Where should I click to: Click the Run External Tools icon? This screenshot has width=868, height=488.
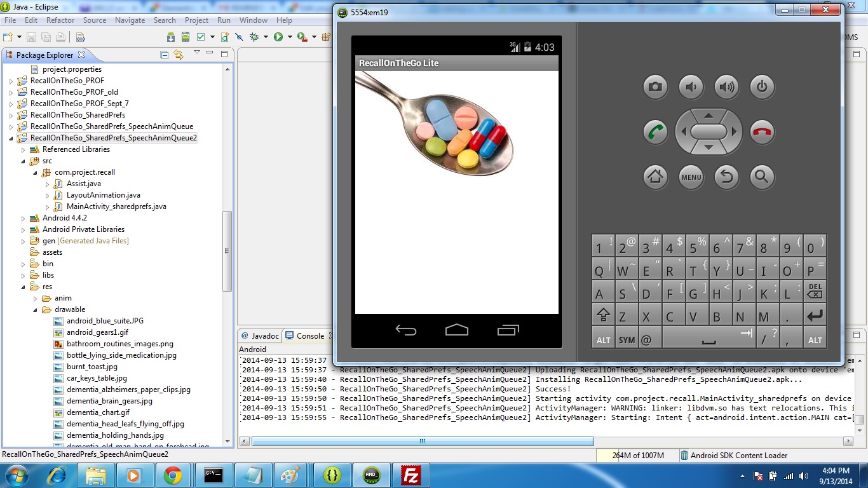point(302,37)
